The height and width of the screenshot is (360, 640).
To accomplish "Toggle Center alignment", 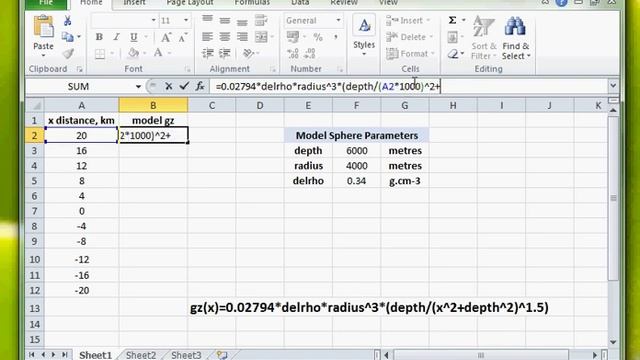I will pos(224,37).
